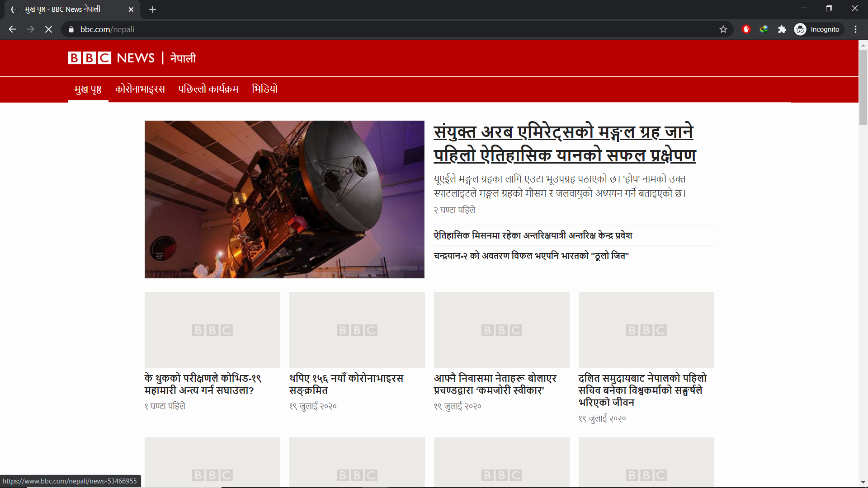Open the नेपाली service link

[183, 58]
